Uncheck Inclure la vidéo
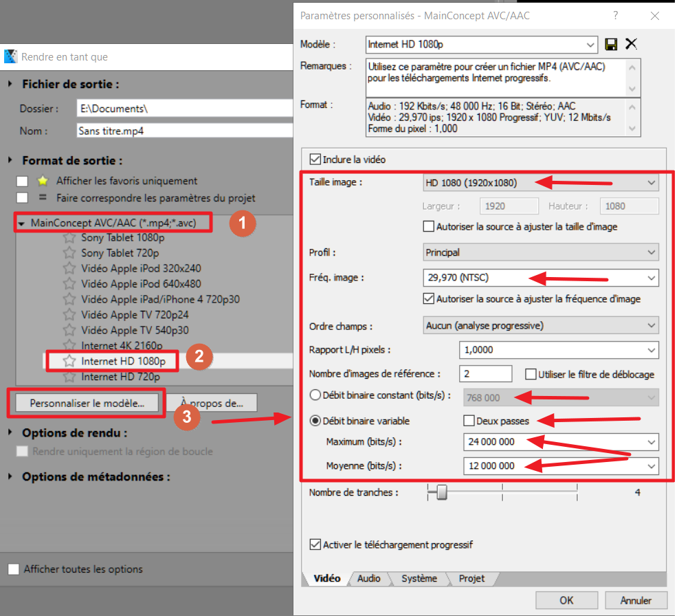The width and height of the screenshot is (679, 616). click(315, 159)
